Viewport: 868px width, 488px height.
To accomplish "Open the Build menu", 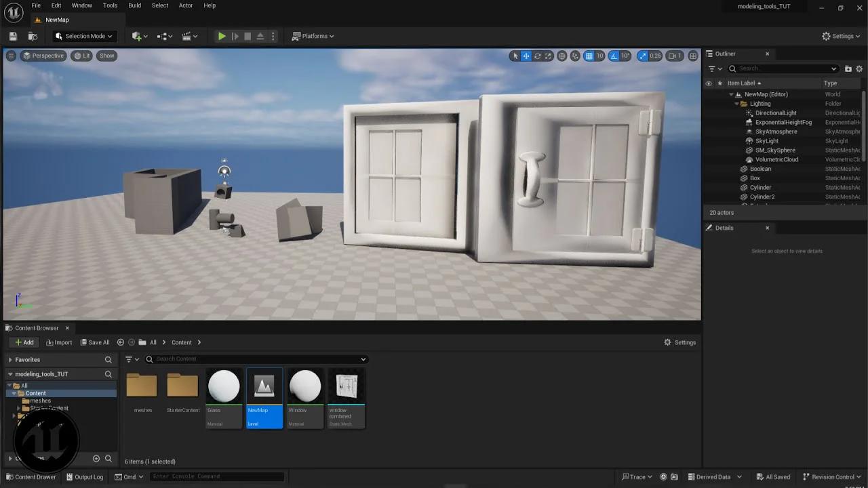I will click(x=134, y=5).
